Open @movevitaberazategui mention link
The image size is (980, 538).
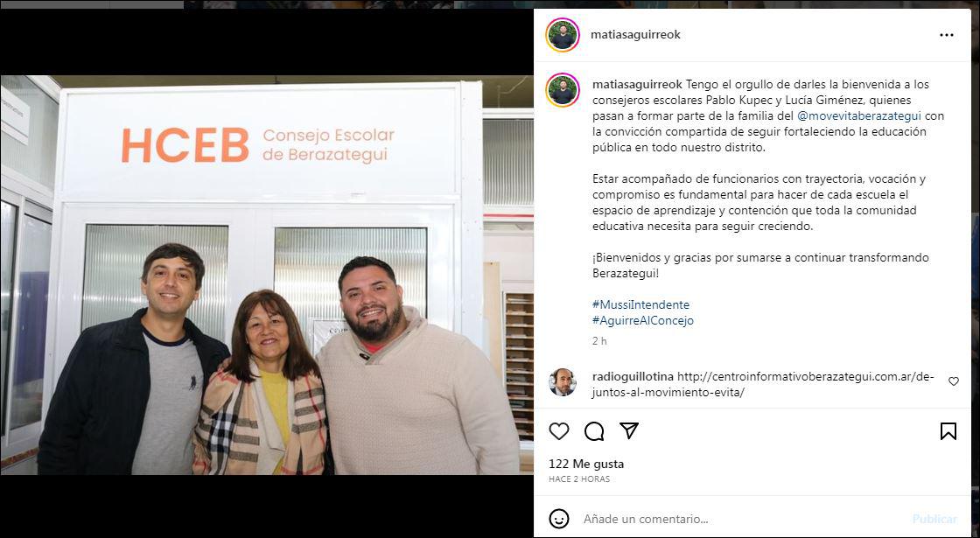[x=859, y=115]
